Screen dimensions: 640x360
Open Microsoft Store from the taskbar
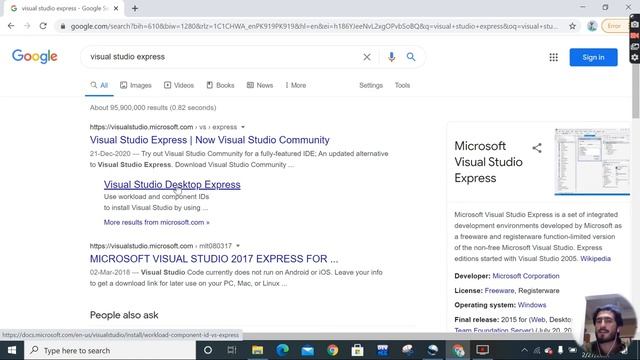tap(358, 350)
